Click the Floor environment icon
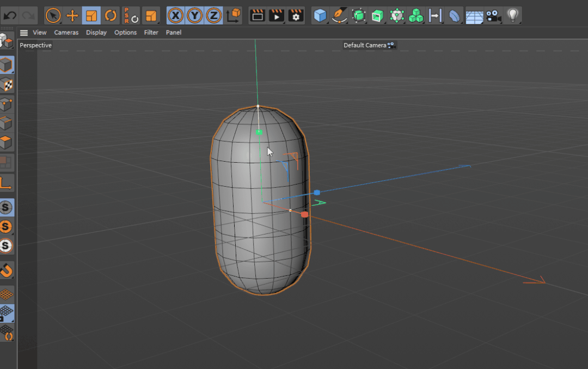The image size is (588, 369). tap(474, 16)
